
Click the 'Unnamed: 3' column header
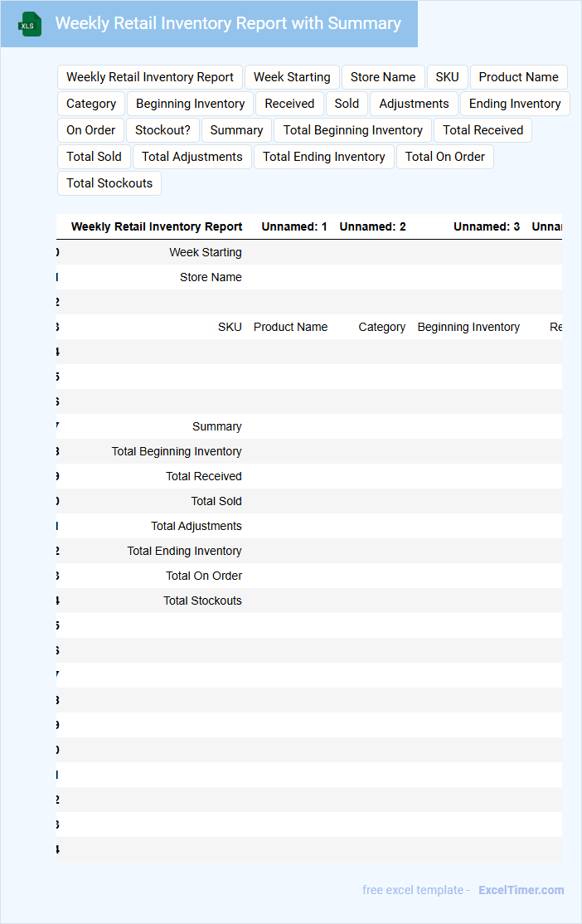coord(487,227)
